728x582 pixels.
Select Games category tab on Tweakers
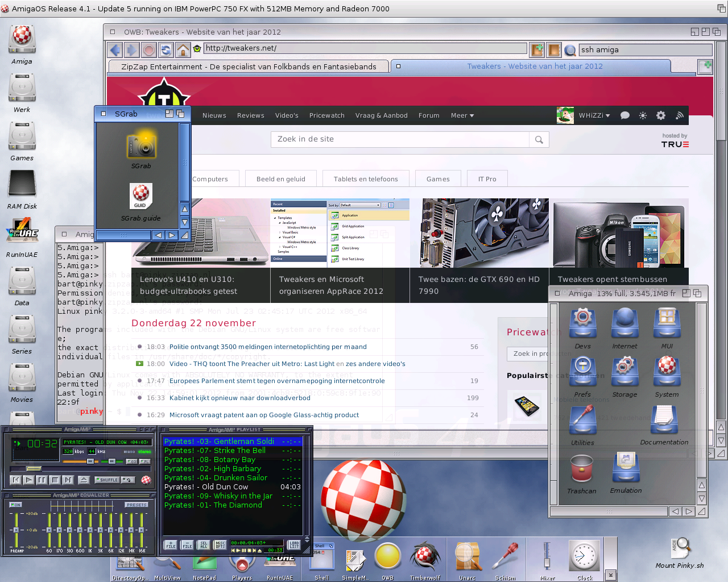tap(438, 179)
